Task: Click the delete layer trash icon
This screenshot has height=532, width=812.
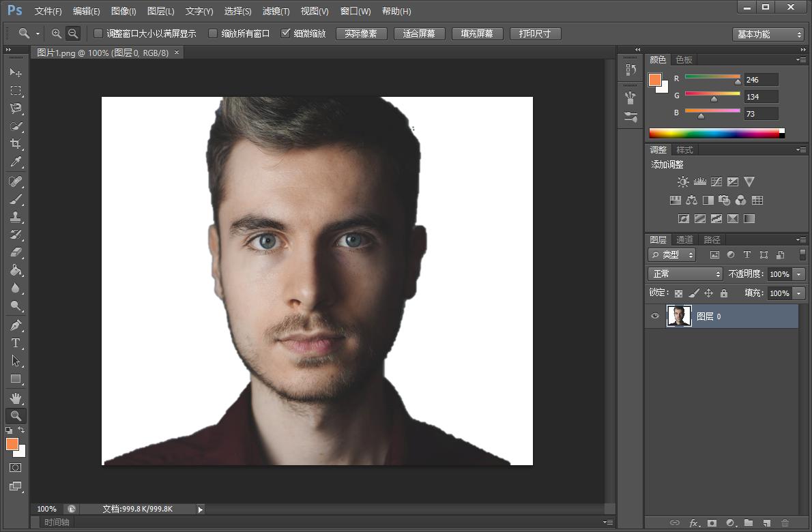Action: (785, 523)
